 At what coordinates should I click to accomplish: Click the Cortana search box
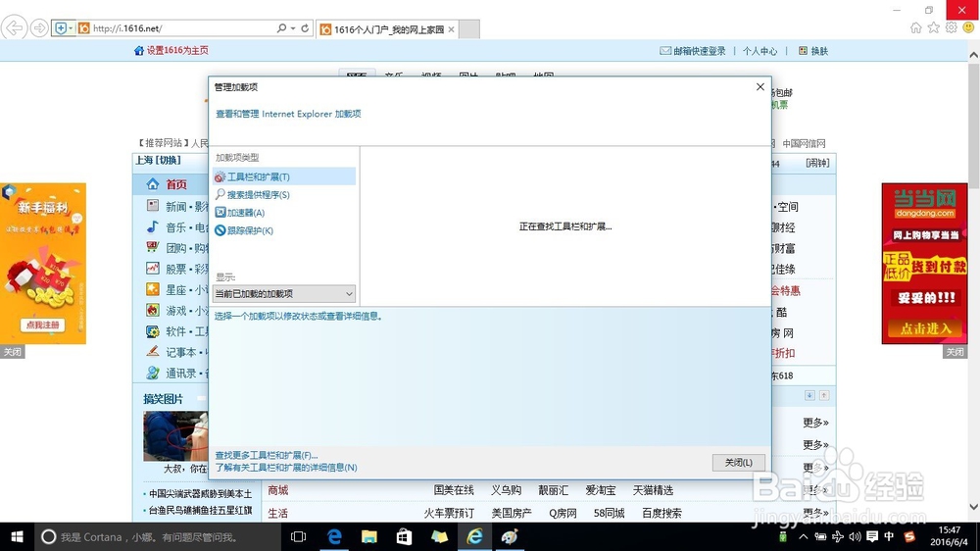click(158, 536)
